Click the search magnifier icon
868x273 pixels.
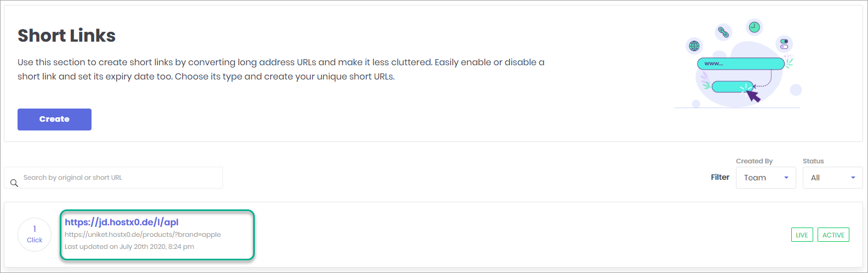14,183
